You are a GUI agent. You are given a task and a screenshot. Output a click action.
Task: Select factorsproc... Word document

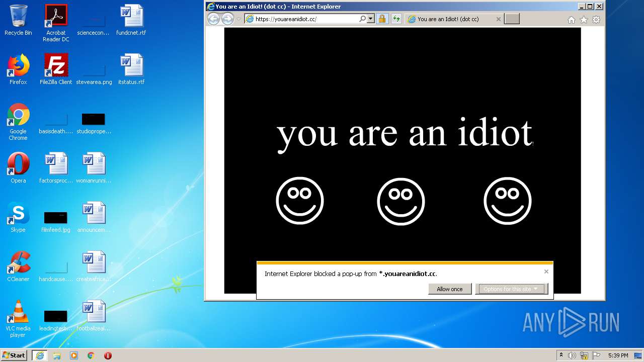[56, 168]
